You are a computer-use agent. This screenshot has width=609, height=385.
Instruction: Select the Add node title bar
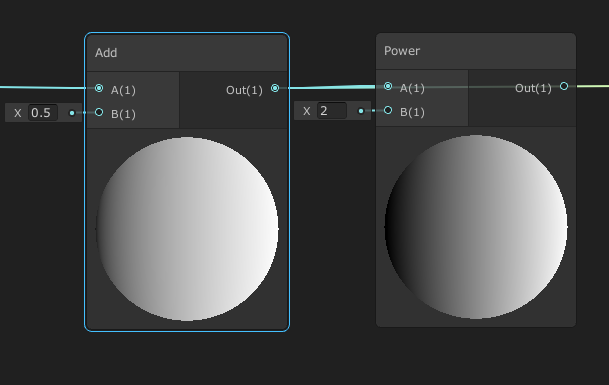(x=187, y=52)
